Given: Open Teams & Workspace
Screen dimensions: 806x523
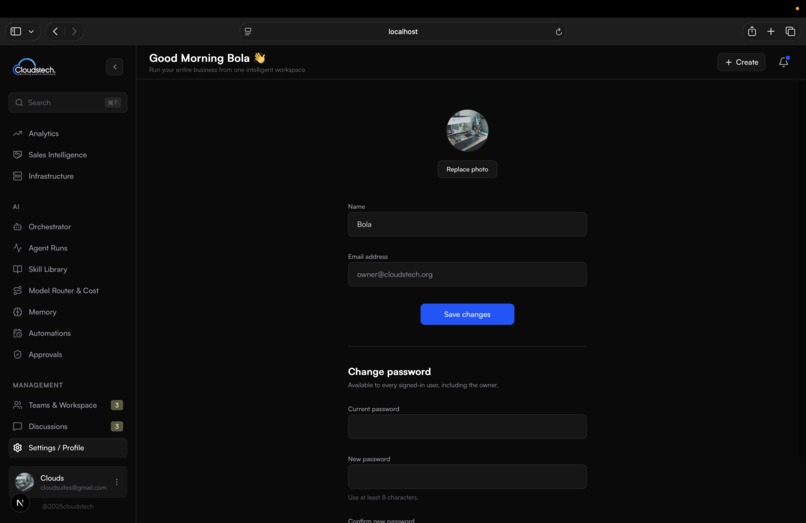Looking at the screenshot, I should tap(68, 405).
